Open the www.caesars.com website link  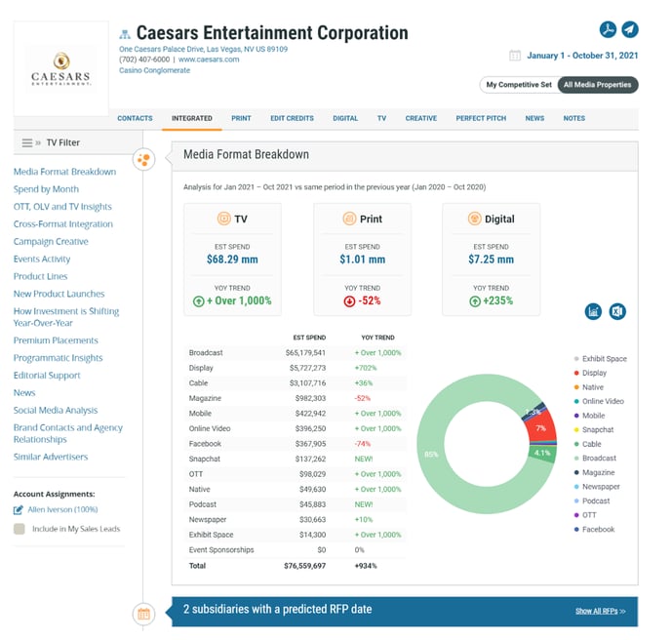(209, 60)
